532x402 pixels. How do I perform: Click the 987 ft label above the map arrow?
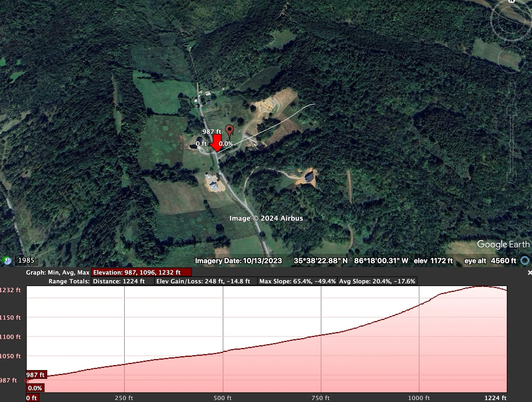pos(212,132)
